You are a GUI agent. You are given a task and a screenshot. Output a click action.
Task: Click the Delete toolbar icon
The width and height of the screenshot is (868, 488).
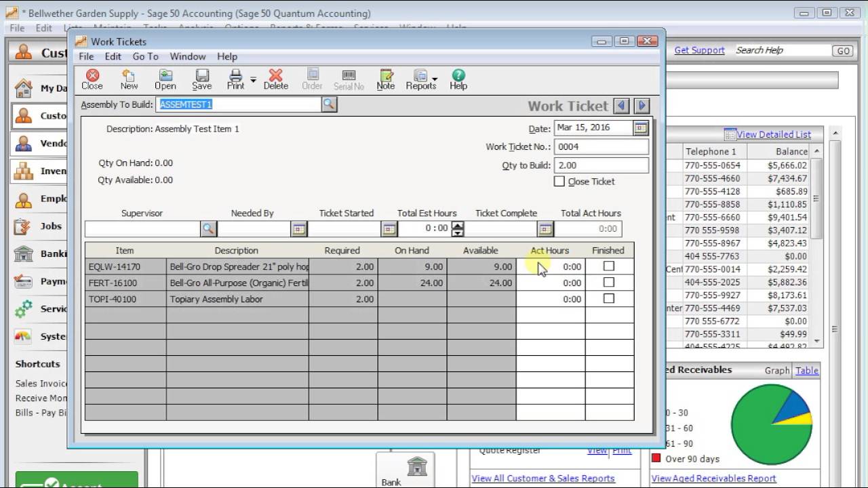tap(275, 79)
